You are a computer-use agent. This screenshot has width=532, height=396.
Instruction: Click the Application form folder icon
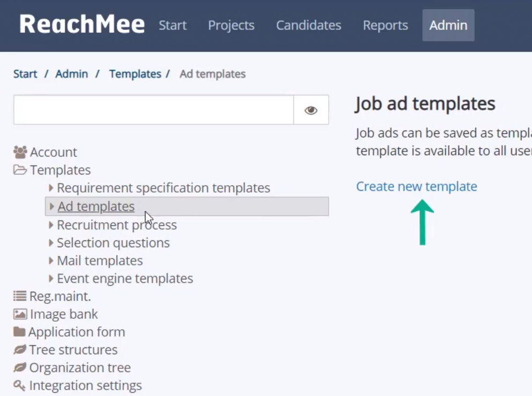tap(19, 332)
